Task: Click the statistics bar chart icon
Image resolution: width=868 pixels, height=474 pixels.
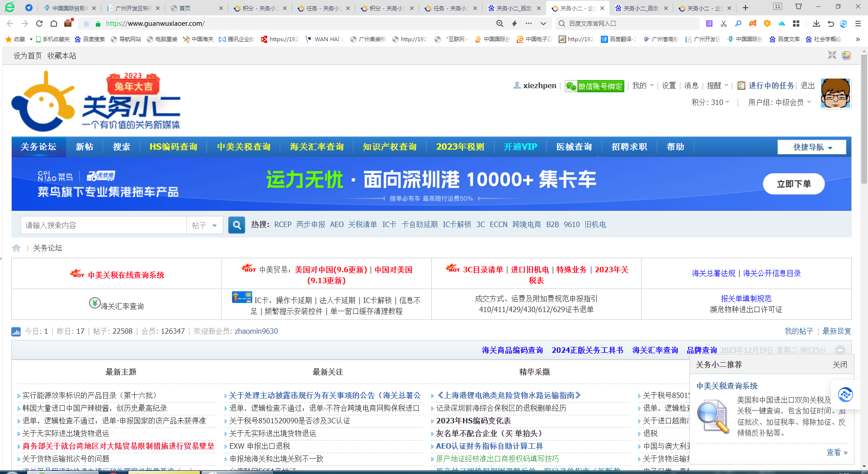Action: (x=16, y=332)
